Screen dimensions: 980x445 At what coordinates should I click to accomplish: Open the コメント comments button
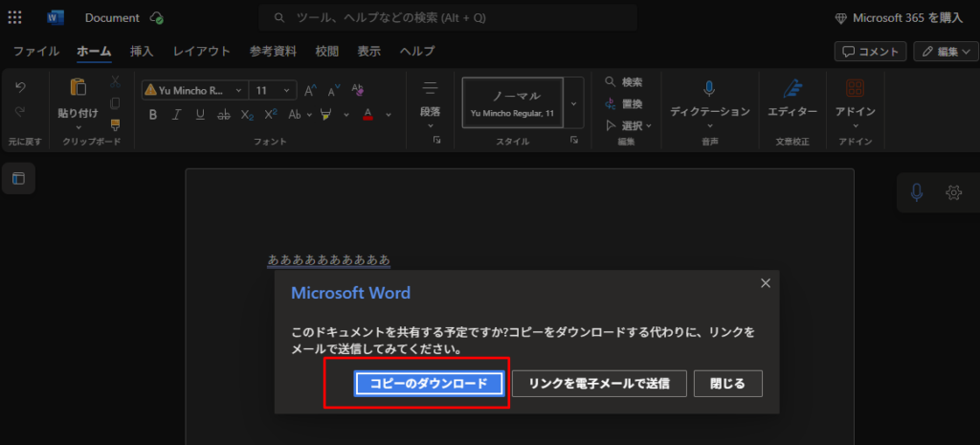870,52
